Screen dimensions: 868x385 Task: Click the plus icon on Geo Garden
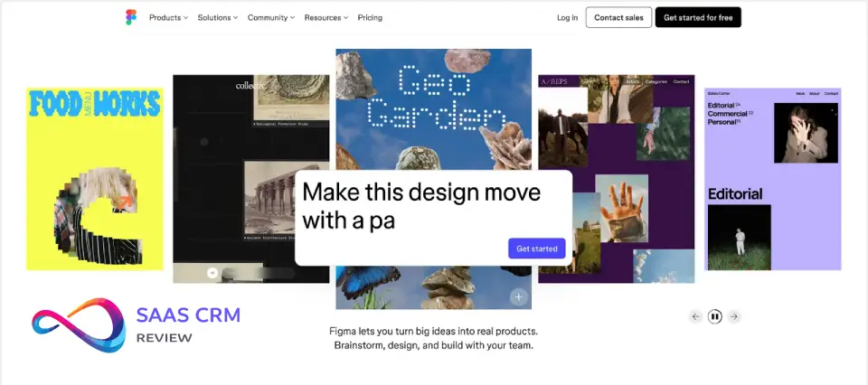pyautogui.click(x=519, y=297)
